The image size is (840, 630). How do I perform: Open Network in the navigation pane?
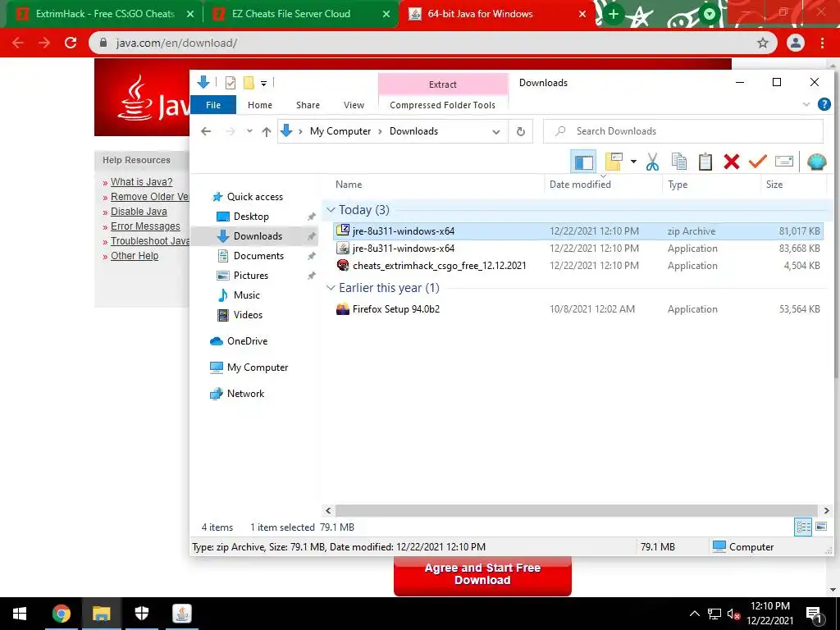pos(245,394)
